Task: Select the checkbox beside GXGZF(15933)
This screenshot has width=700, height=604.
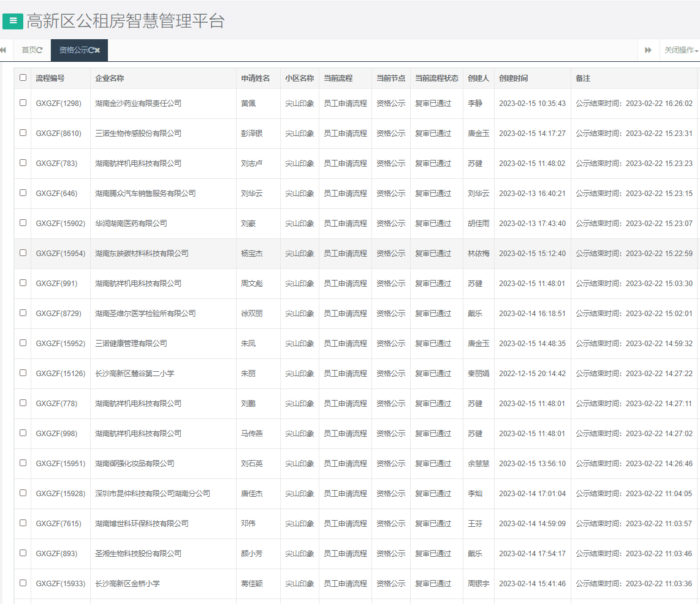Action: [x=23, y=583]
